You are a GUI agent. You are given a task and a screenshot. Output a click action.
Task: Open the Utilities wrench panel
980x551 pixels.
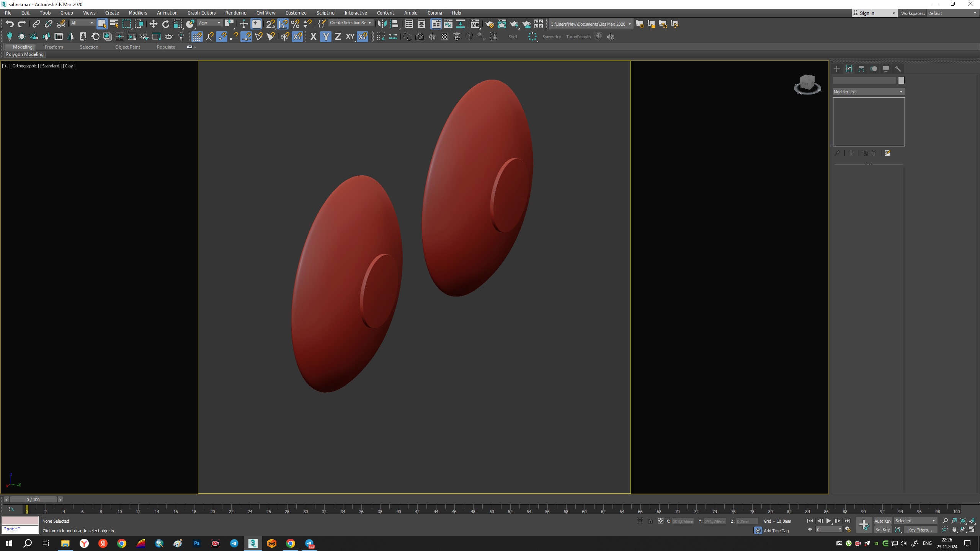click(x=898, y=69)
